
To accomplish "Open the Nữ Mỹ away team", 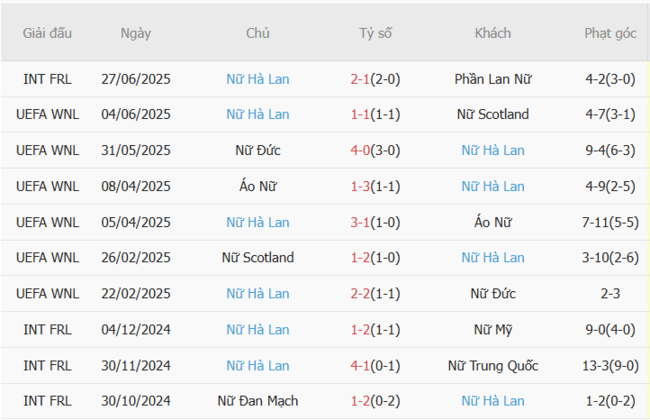I will coord(493,330).
